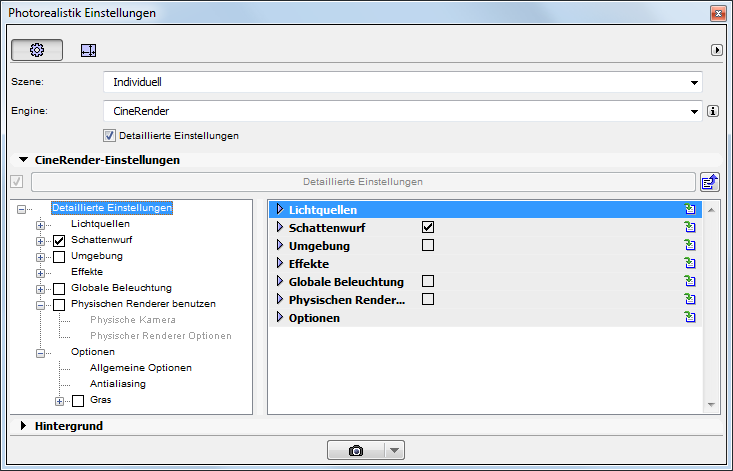This screenshot has width=733, height=471.
Task: Click the engine info icon
Action: click(712, 111)
